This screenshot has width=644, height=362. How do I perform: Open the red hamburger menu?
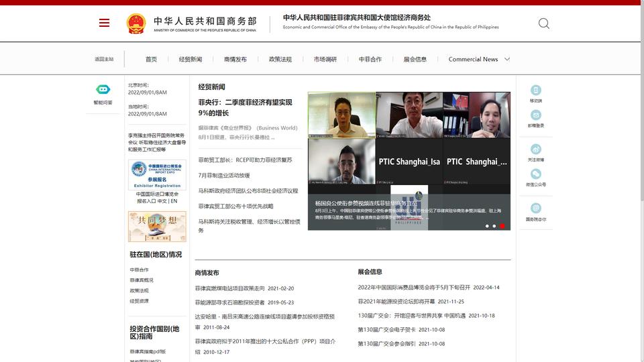(x=105, y=23)
